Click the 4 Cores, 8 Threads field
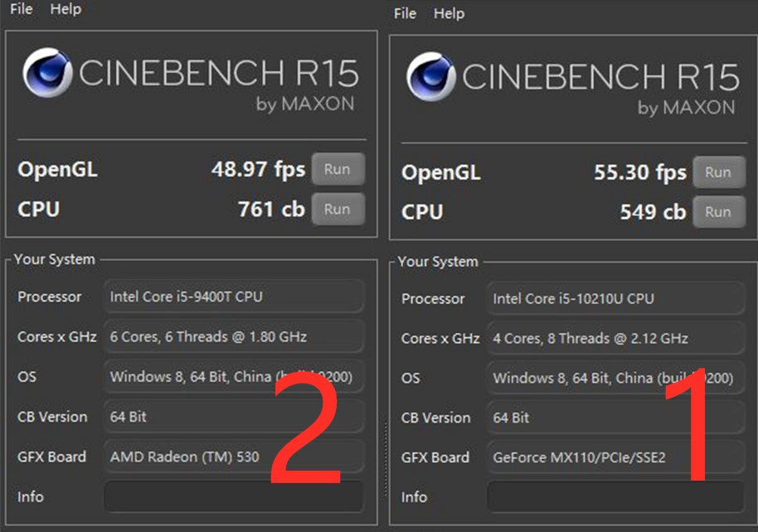 (x=615, y=338)
